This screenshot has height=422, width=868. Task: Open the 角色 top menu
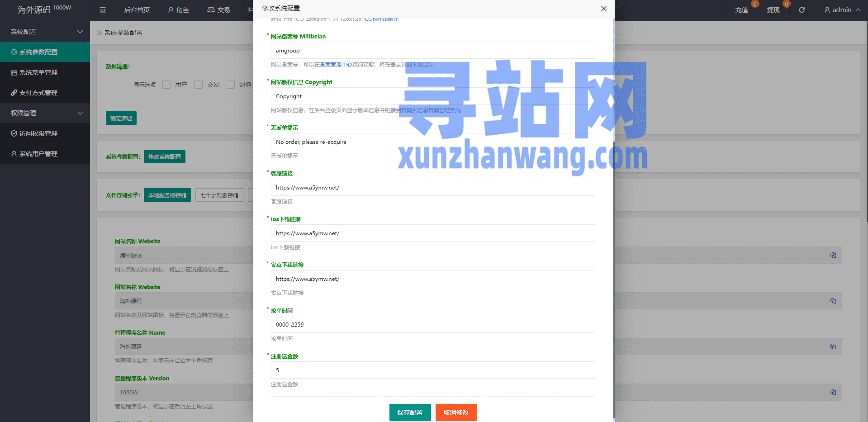tap(179, 10)
